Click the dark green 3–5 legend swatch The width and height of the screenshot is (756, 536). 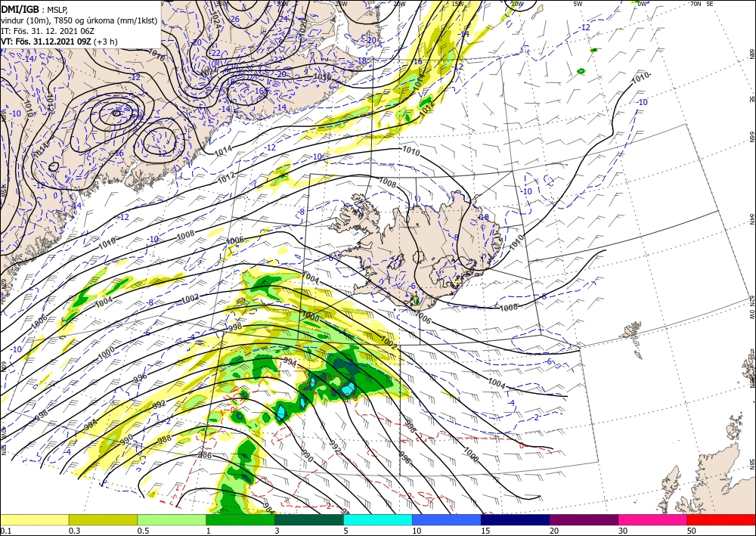pyautogui.click(x=309, y=519)
